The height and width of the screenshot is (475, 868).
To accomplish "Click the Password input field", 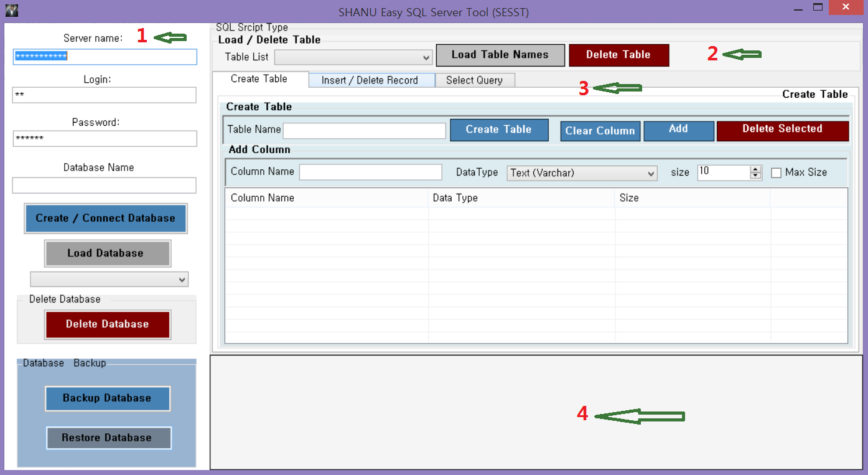I will [x=105, y=138].
